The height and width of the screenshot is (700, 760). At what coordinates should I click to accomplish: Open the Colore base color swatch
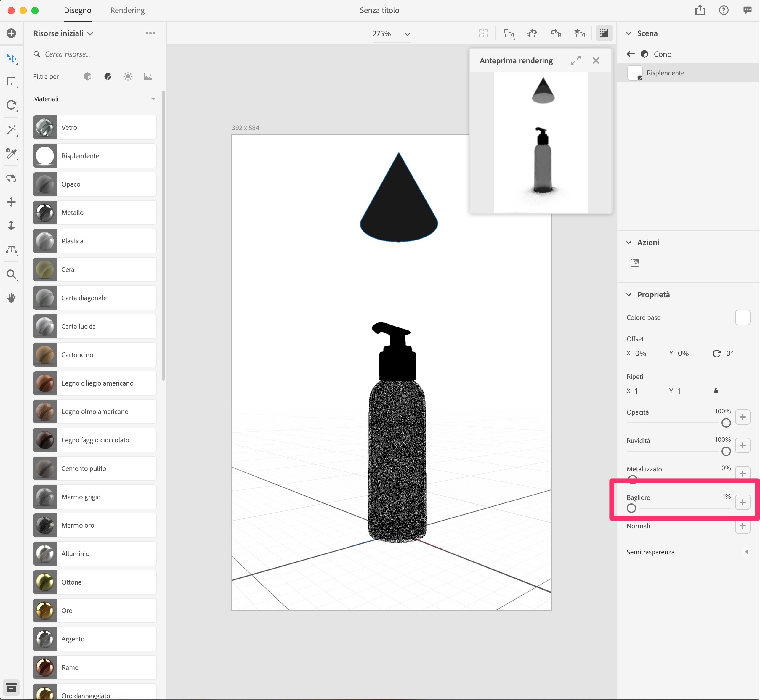(x=743, y=317)
